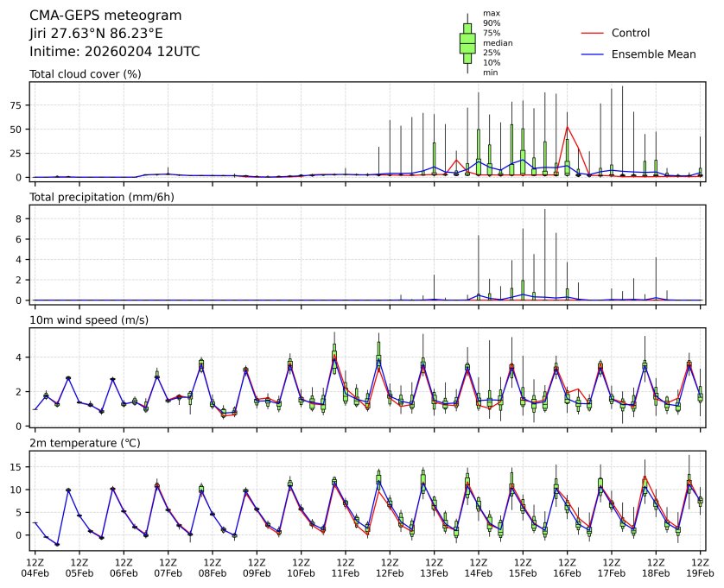Click the green box-plot legend icon
This screenshot has width=724, height=588.
click(467, 42)
